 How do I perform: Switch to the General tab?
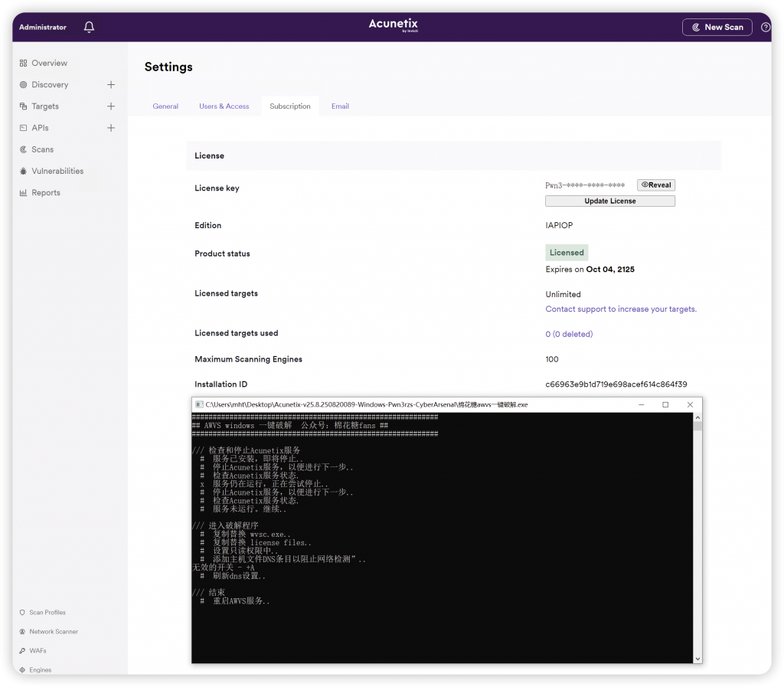pyautogui.click(x=165, y=106)
